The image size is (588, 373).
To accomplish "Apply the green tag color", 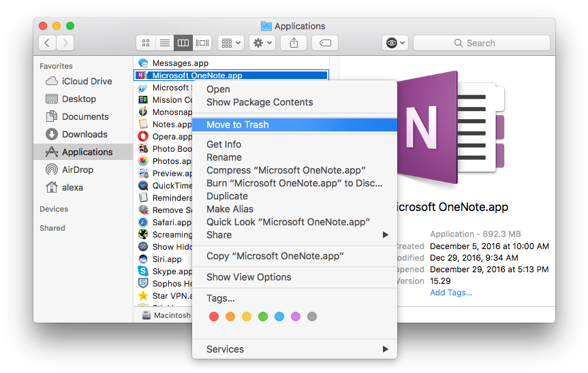I will [263, 317].
